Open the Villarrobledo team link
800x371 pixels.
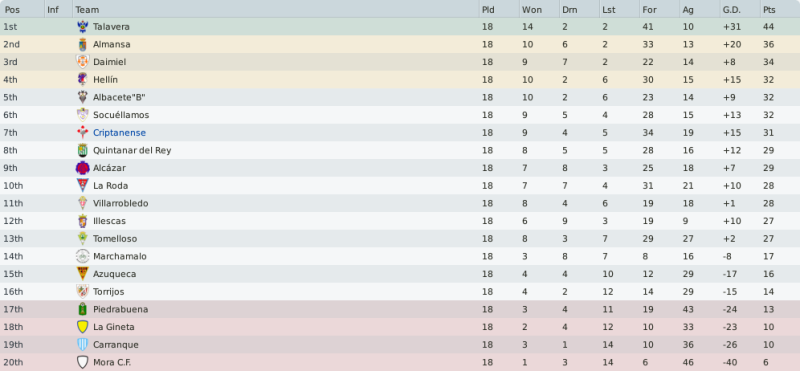pyautogui.click(x=120, y=204)
